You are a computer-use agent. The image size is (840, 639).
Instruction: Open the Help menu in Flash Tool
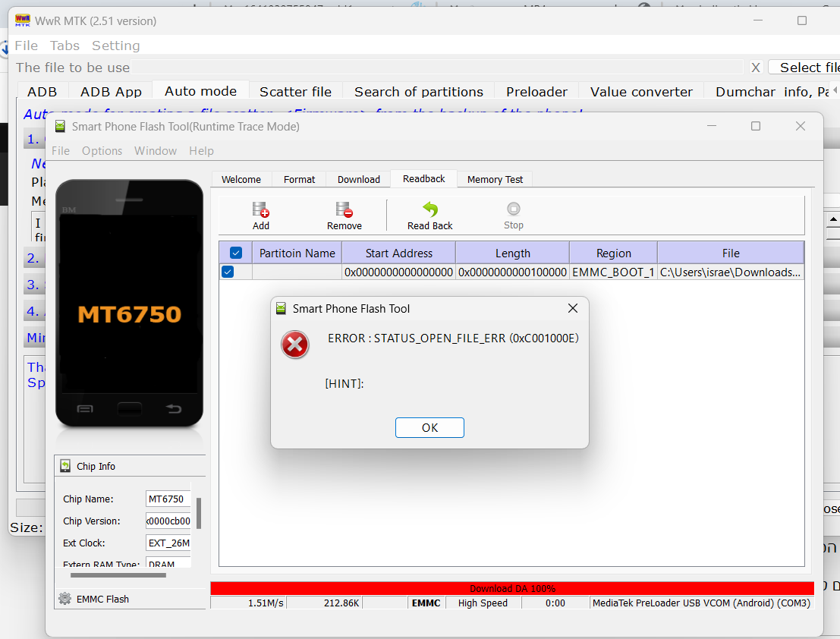(x=201, y=151)
